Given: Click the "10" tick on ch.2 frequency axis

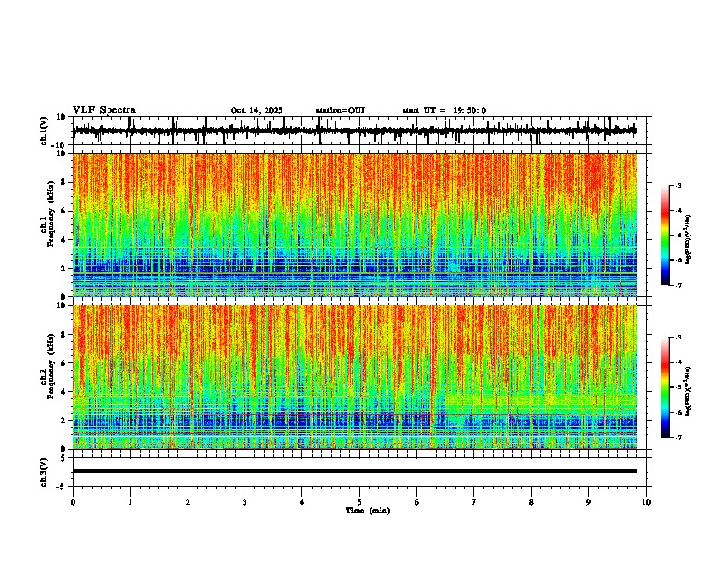Looking at the screenshot, I should point(62,305).
